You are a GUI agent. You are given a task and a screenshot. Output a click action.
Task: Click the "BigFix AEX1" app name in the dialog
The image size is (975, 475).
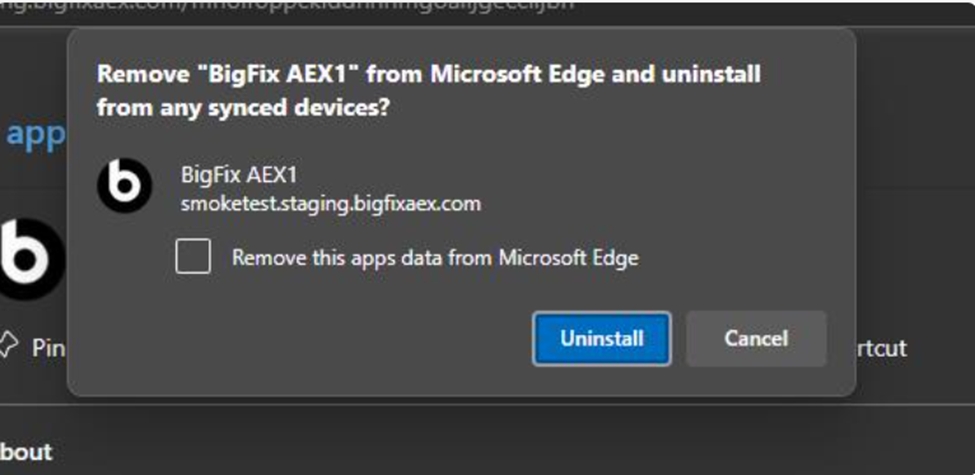[x=239, y=175]
